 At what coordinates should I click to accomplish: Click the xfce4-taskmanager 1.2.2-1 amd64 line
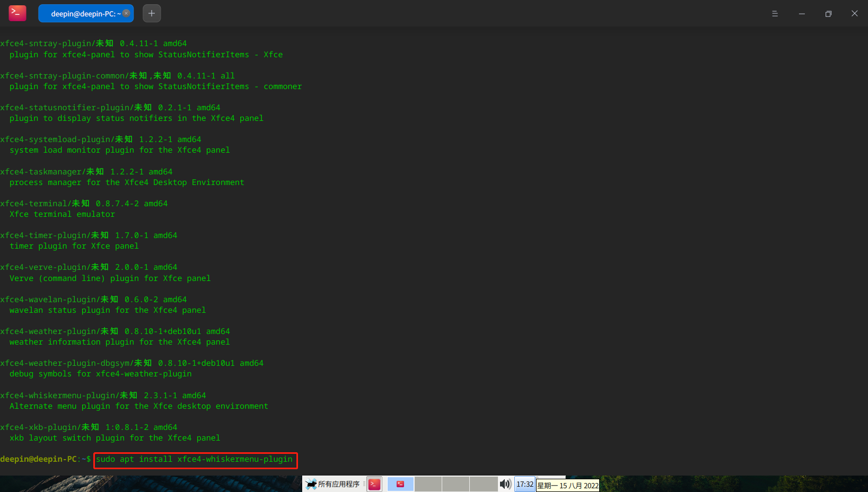point(86,172)
